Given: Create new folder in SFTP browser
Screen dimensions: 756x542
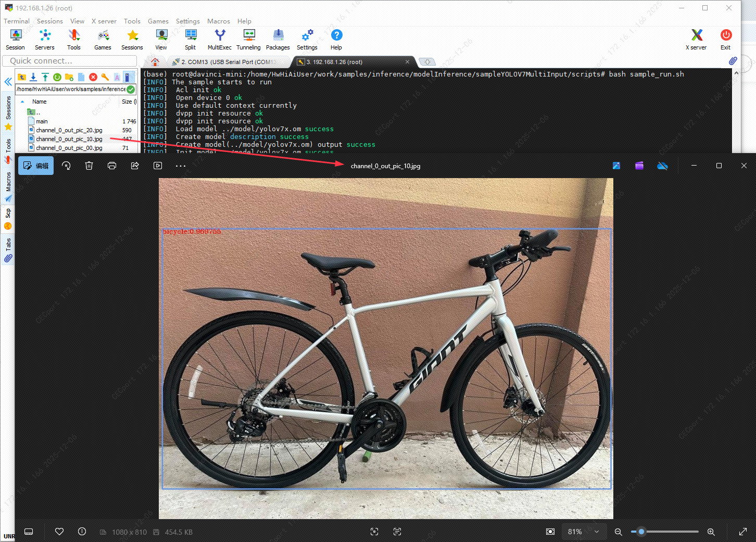Looking at the screenshot, I should point(69,77).
